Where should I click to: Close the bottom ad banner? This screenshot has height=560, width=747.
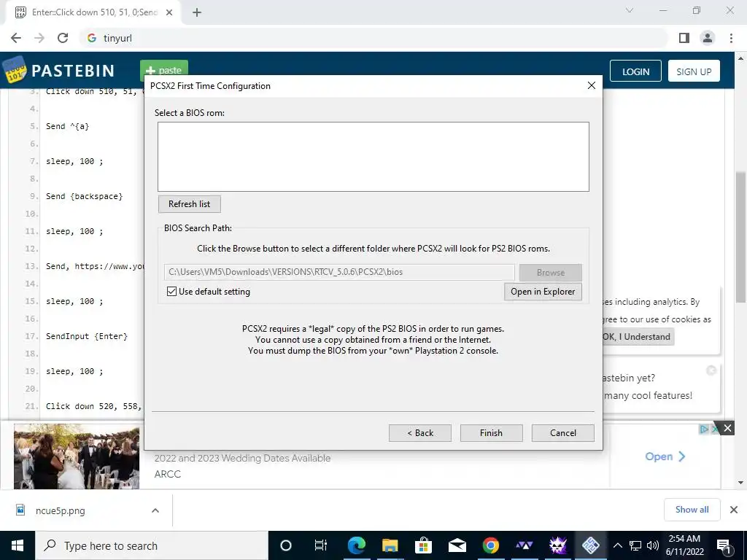point(727,428)
